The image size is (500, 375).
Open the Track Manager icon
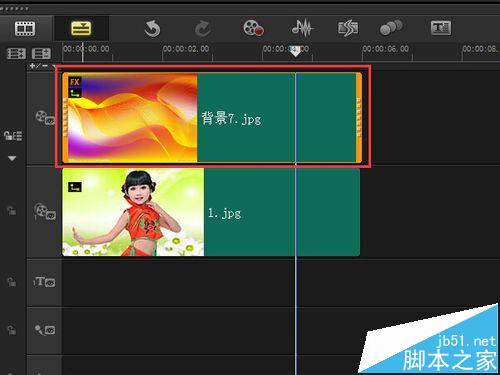41,54
